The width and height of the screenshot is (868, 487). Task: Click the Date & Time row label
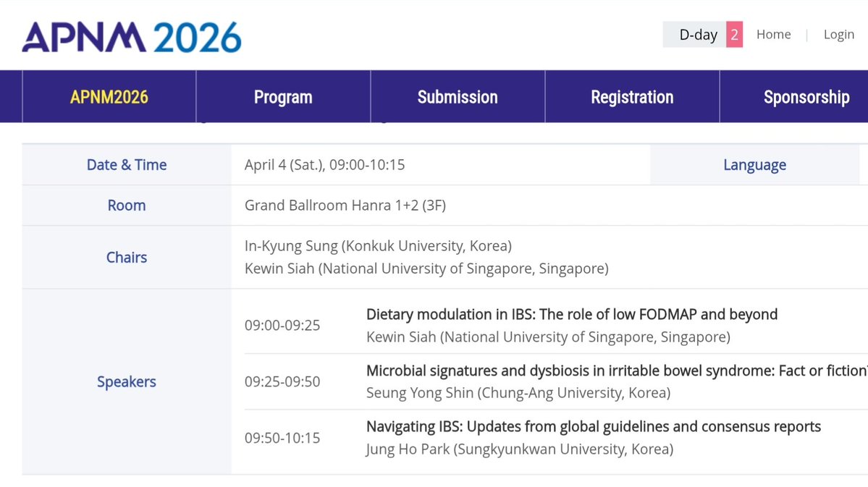tap(127, 165)
